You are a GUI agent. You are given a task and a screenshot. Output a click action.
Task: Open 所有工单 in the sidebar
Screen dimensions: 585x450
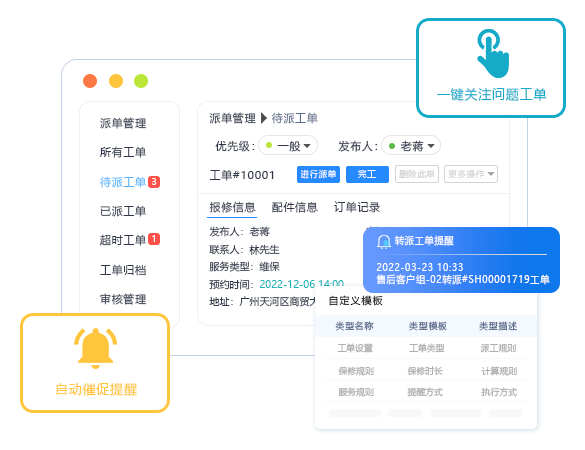click(x=123, y=152)
